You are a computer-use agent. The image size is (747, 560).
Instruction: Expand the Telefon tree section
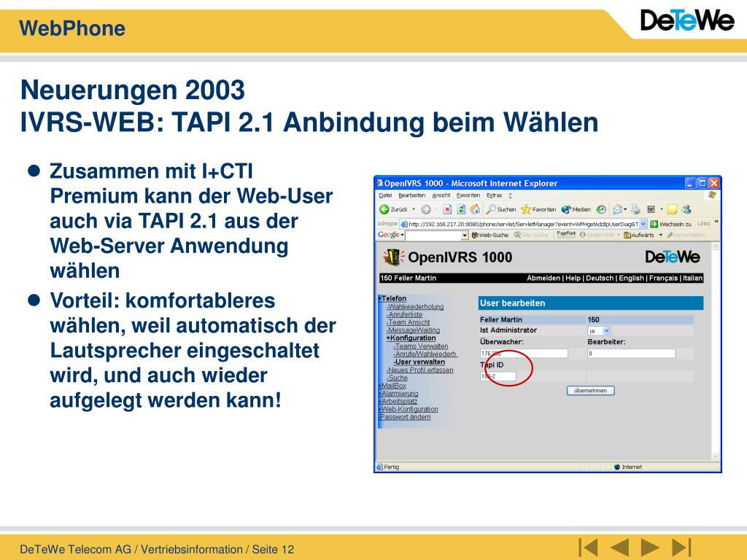(392, 298)
